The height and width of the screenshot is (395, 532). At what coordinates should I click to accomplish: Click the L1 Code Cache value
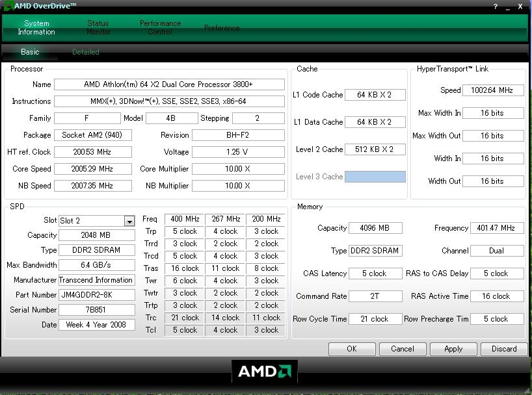pos(375,95)
